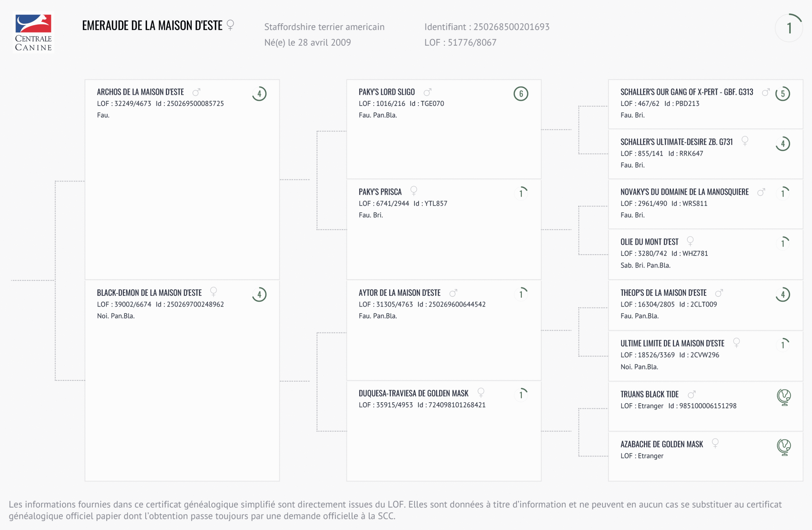Select Olie du Mont d'Est ancestor

649,242
